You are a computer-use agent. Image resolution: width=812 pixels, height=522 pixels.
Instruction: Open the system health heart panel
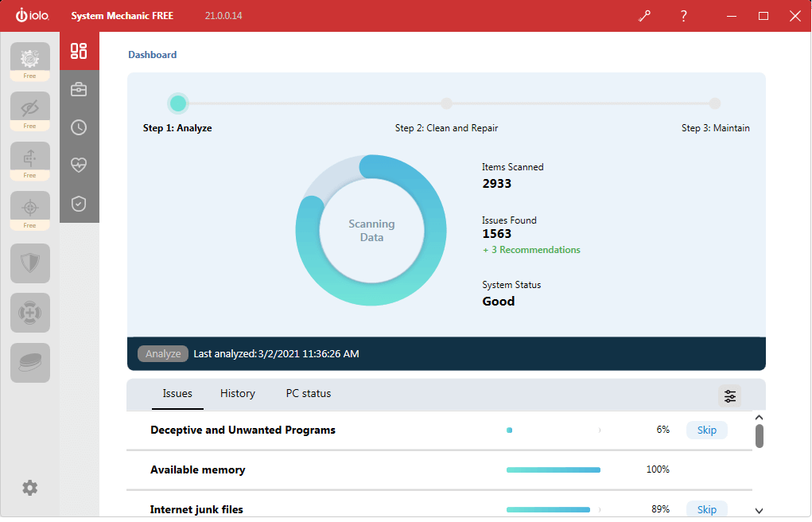point(79,165)
